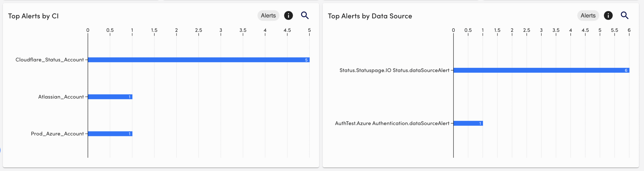Click Alerts chip in Top Alerts by Data Source

tap(588, 16)
